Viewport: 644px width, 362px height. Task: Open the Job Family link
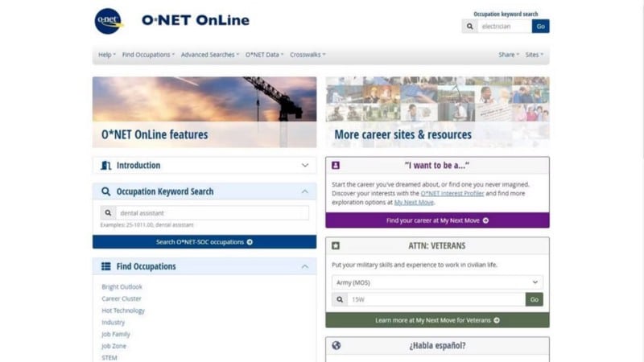click(116, 335)
